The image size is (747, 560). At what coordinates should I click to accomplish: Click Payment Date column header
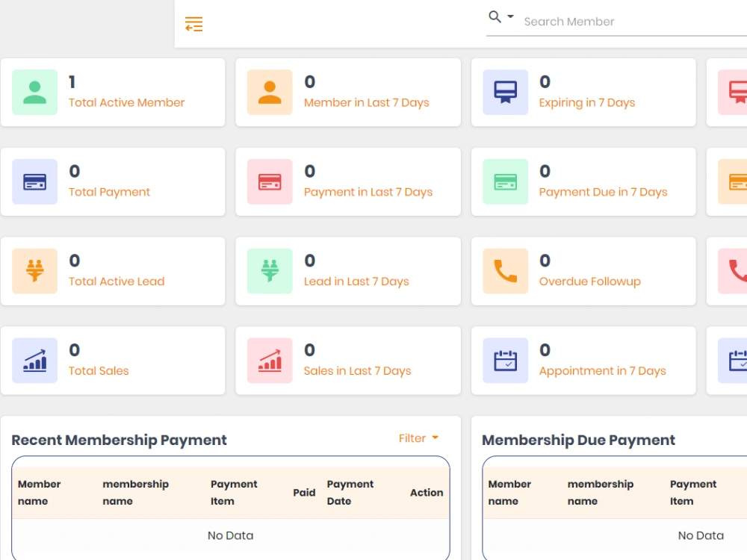350,492
